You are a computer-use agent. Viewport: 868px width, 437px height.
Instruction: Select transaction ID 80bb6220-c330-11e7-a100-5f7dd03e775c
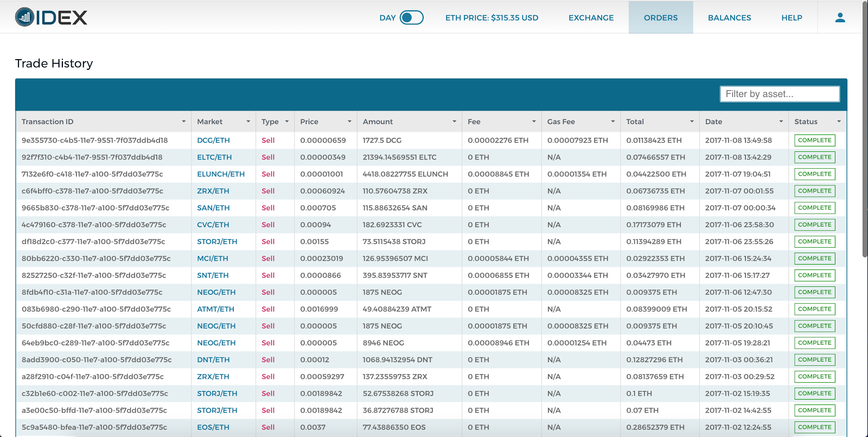coord(96,259)
